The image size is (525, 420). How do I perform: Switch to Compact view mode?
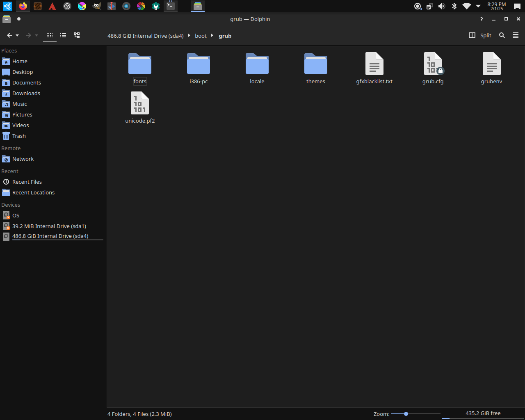pos(63,36)
